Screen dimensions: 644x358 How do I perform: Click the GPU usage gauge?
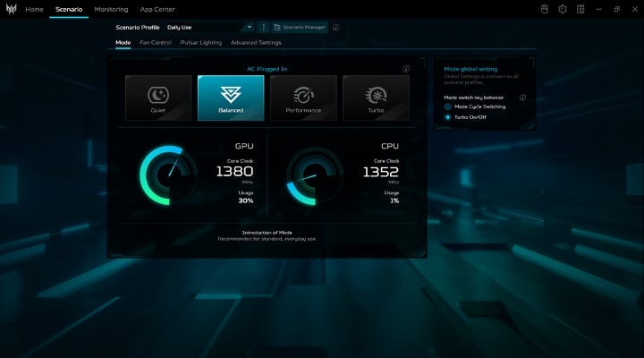(169, 175)
